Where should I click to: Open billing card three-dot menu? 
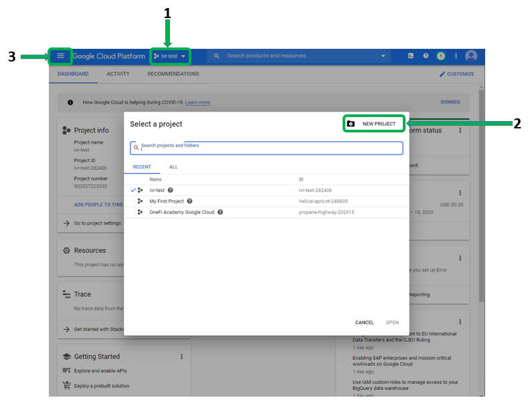(x=460, y=193)
